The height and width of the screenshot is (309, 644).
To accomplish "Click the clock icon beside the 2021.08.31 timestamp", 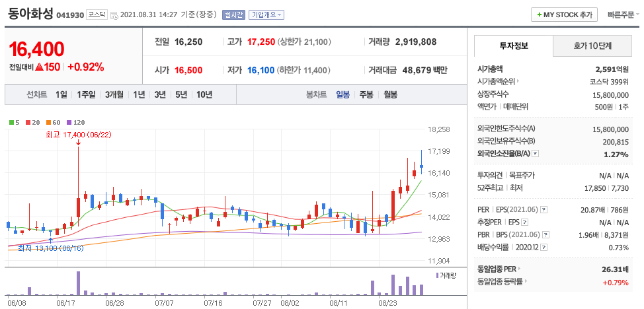I will [x=114, y=15].
